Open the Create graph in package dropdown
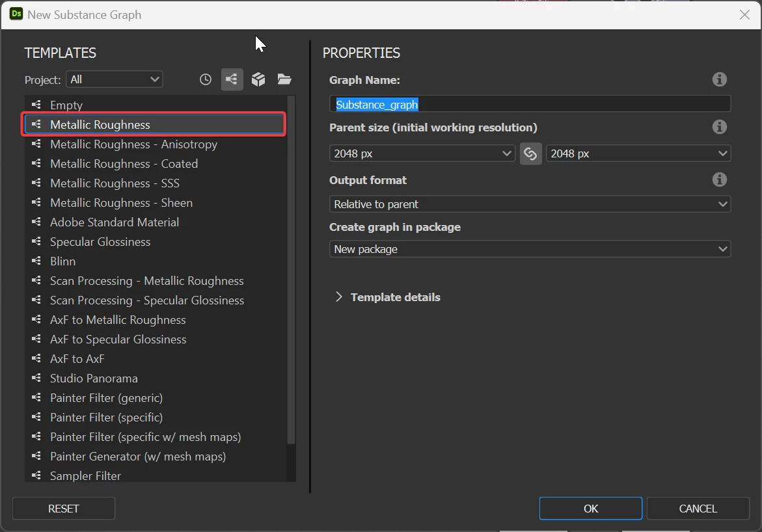 [x=530, y=249]
